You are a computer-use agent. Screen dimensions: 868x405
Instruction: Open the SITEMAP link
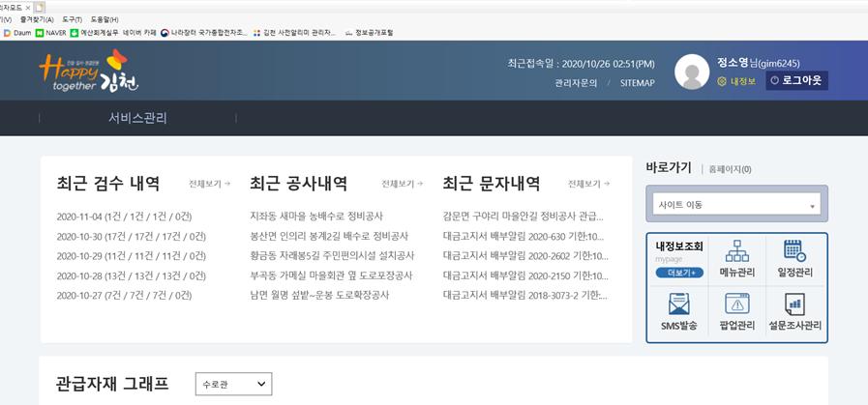tap(638, 83)
